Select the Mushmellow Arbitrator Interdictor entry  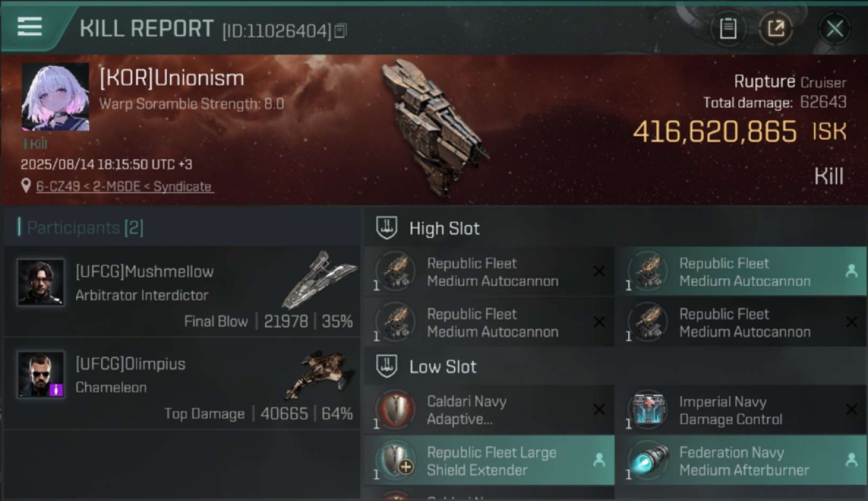tap(182, 291)
